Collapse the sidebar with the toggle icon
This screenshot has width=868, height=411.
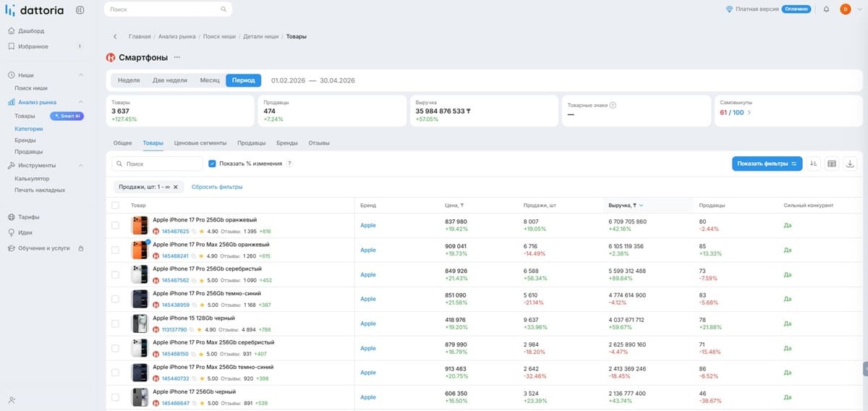point(80,9)
